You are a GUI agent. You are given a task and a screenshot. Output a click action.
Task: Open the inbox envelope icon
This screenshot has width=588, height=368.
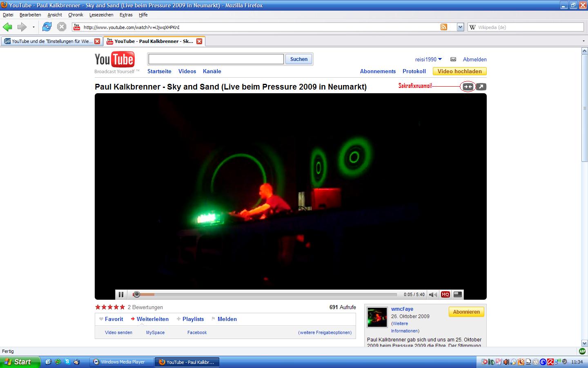[x=453, y=59]
